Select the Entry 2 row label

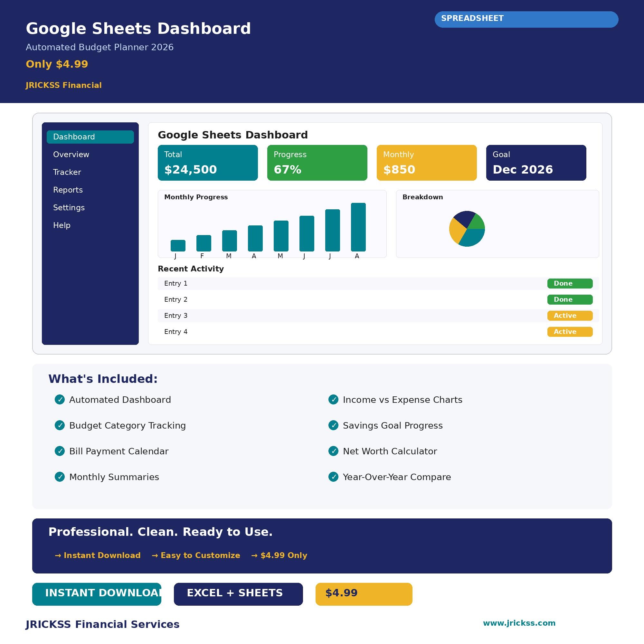pos(176,300)
